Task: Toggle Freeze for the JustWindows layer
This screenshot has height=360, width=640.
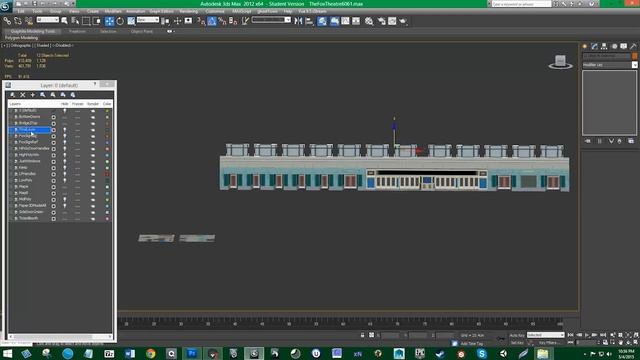Action: click(77, 162)
